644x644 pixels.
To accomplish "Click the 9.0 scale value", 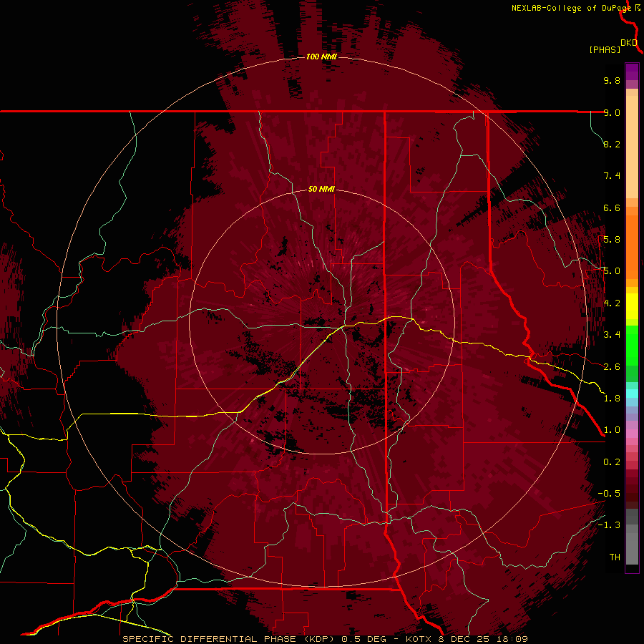I will (612, 112).
